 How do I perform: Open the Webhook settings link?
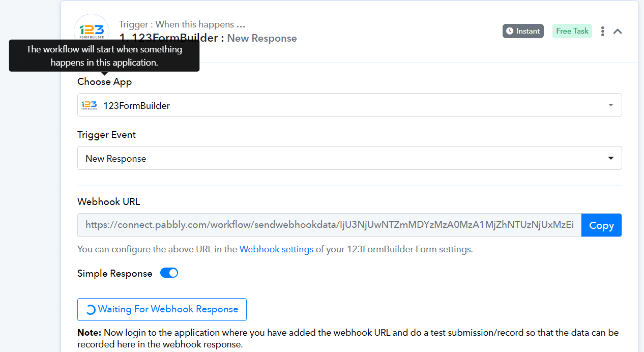[276, 249]
